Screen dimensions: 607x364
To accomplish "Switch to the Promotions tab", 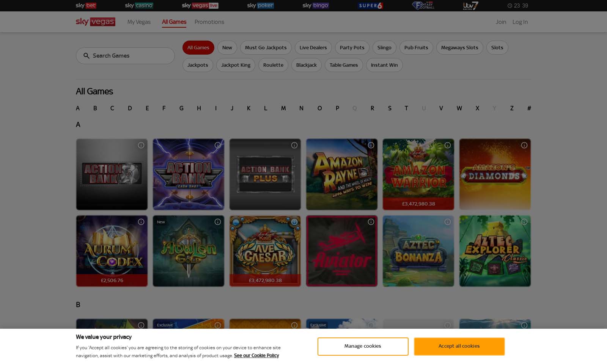I will click(209, 22).
